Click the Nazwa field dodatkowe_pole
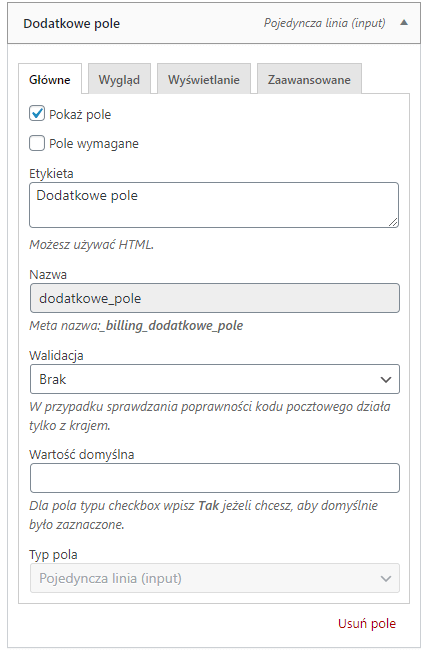Viewport: 429px width, 658px height. pos(215,298)
